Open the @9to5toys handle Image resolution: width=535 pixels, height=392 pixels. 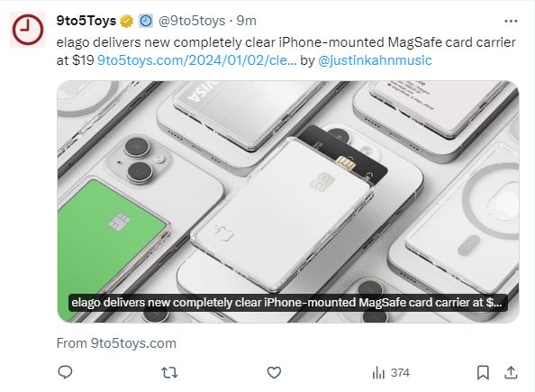coord(192,21)
